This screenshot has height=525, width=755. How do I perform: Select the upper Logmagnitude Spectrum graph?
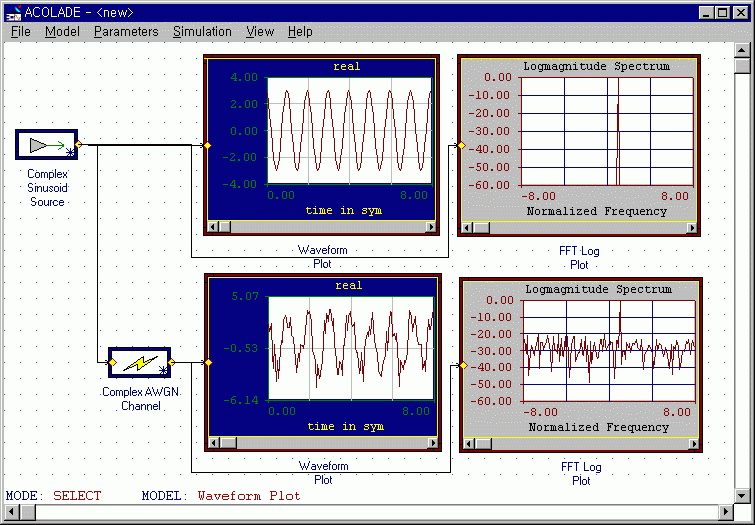click(607, 131)
